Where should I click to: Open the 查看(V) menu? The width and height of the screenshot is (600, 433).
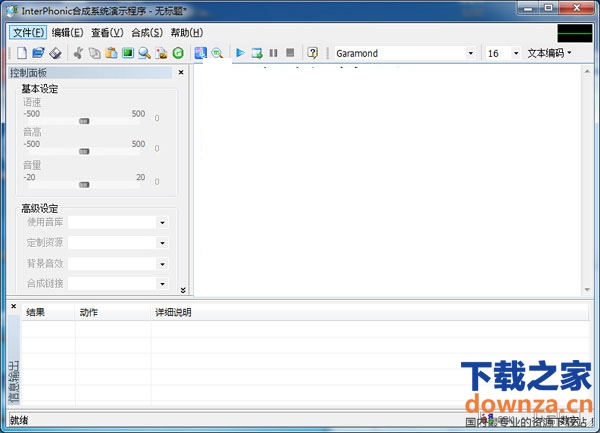coord(107,33)
